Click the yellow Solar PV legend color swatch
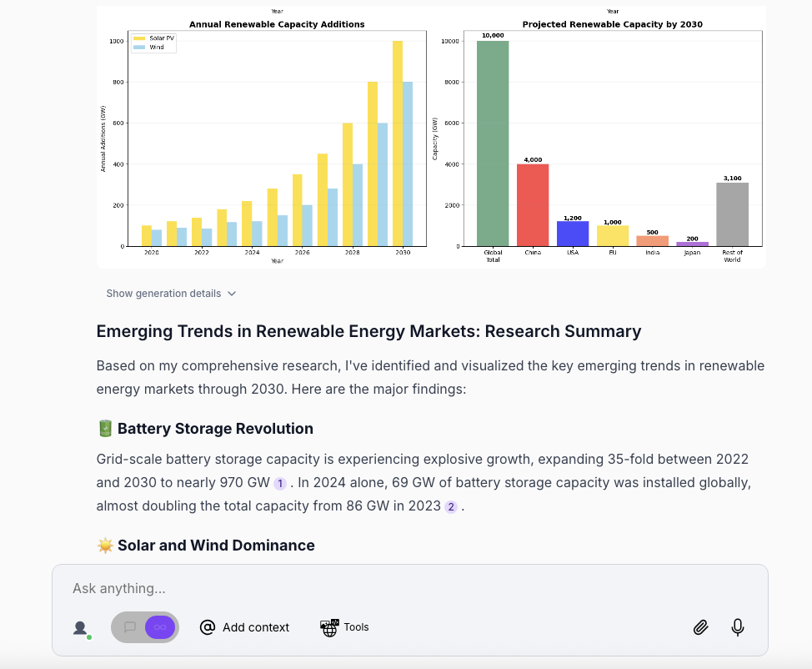Image resolution: width=812 pixels, height=669 pixels. [x=139, y=38]
